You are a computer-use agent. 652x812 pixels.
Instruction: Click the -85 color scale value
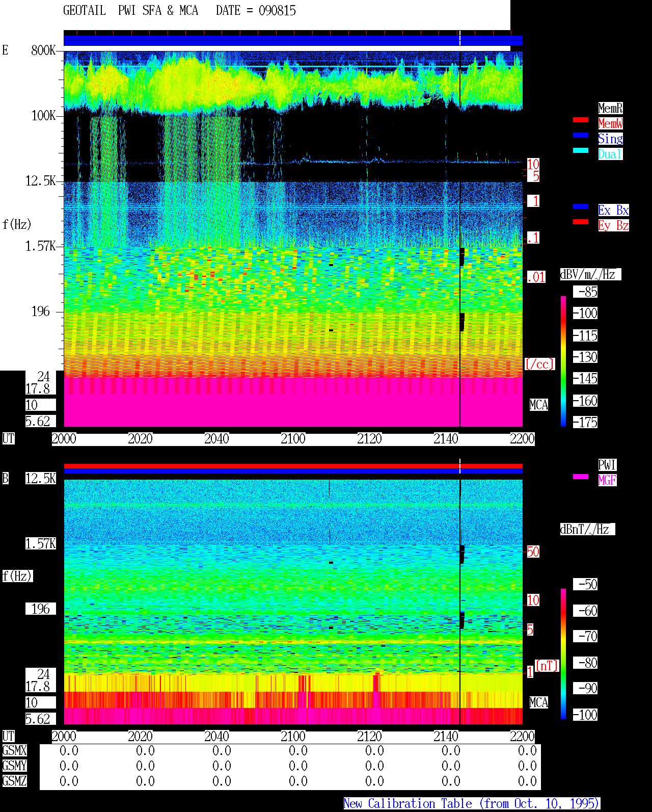pyautogui.click(x=585, y=292)
